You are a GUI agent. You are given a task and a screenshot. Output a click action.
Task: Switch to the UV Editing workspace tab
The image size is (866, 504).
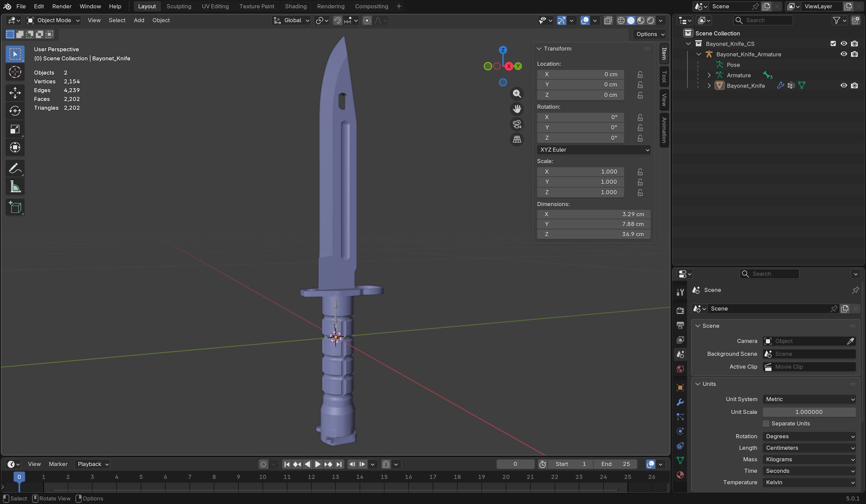[215, 7]
